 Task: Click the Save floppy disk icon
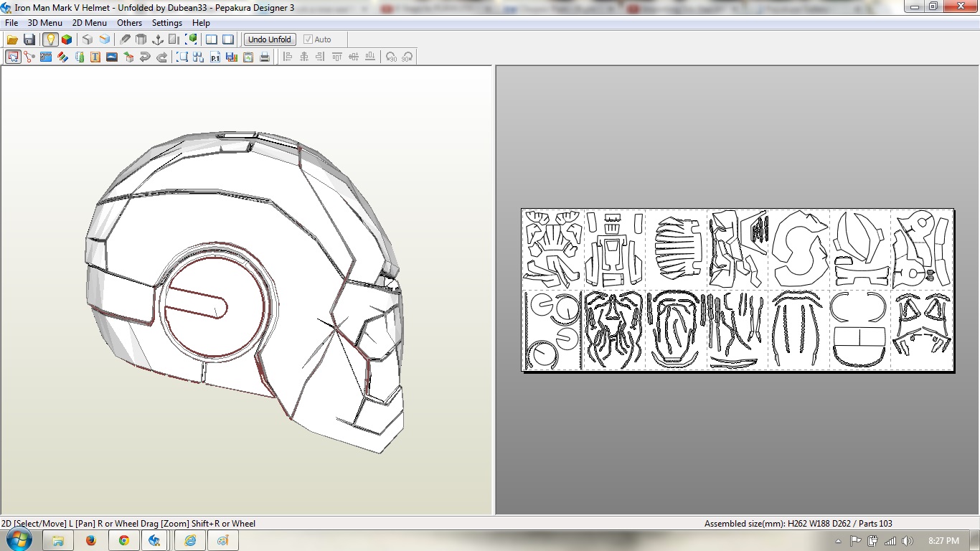tap(29, 39)
